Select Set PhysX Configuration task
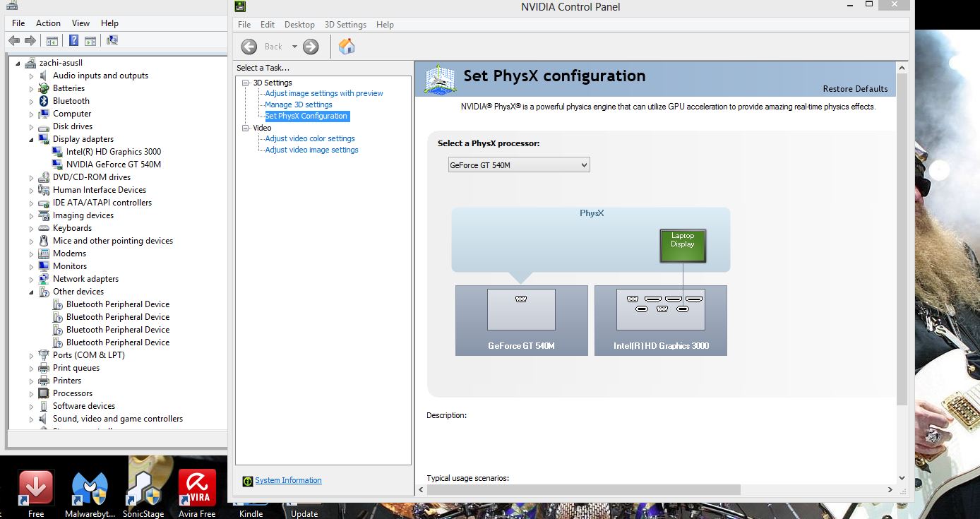The image size is (980, 519). (306, 116)
